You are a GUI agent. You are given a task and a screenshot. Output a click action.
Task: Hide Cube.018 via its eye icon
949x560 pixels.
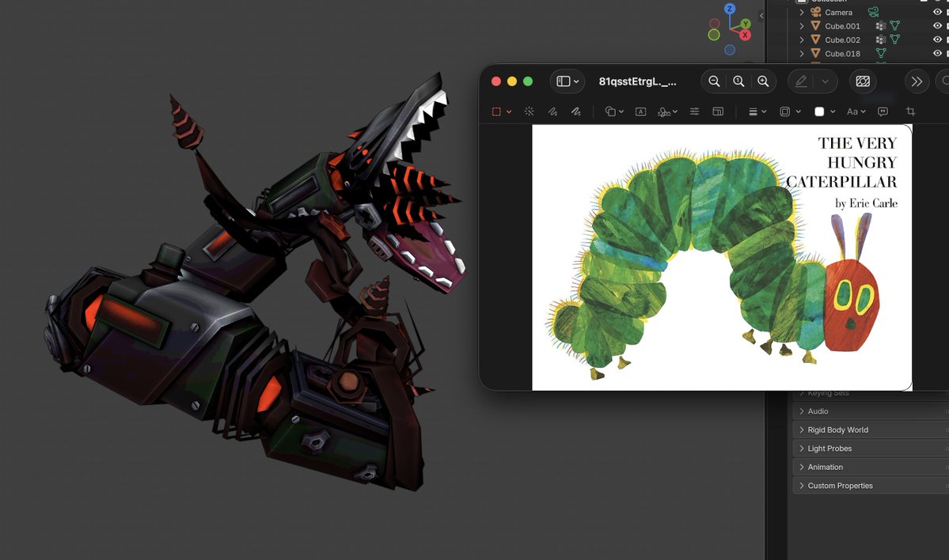point(937,54)
